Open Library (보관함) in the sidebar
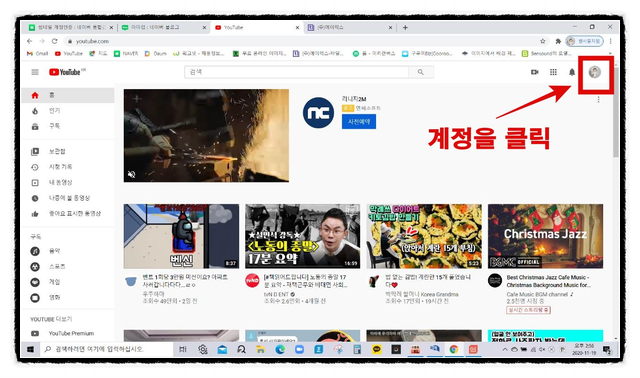This screenshot has height=378, width=640. click(x=68, y=151)
